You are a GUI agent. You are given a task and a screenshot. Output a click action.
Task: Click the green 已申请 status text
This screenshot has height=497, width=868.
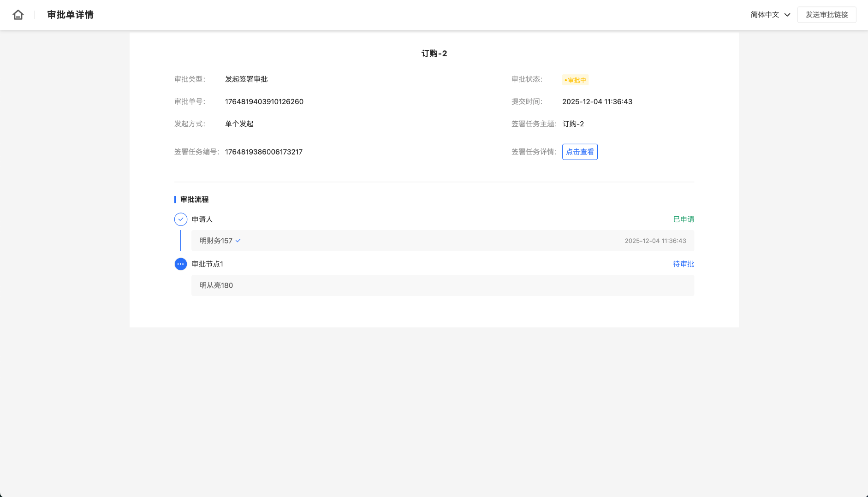click(684, 219)
